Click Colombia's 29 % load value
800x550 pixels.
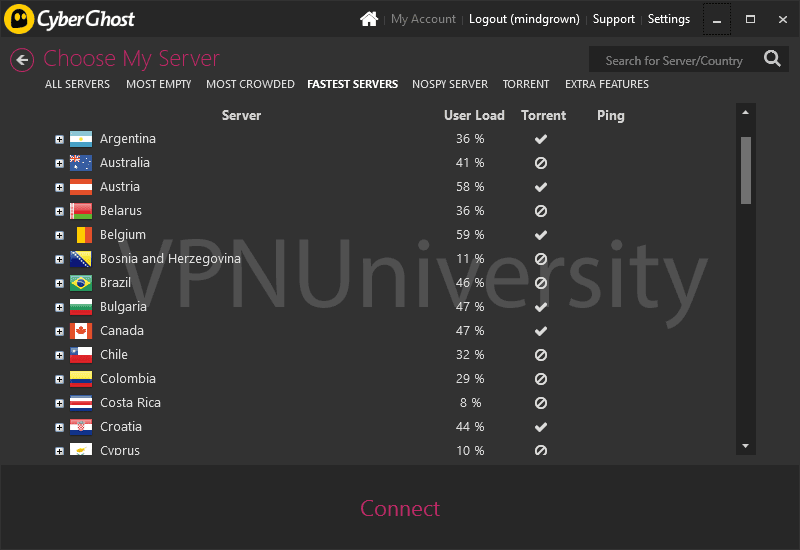(x=470, y=379)
